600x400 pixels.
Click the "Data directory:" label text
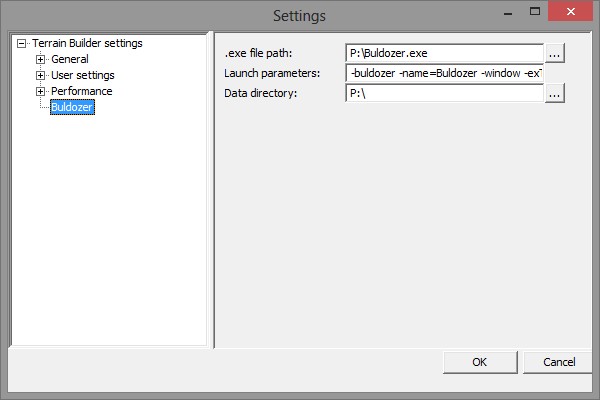261,93
